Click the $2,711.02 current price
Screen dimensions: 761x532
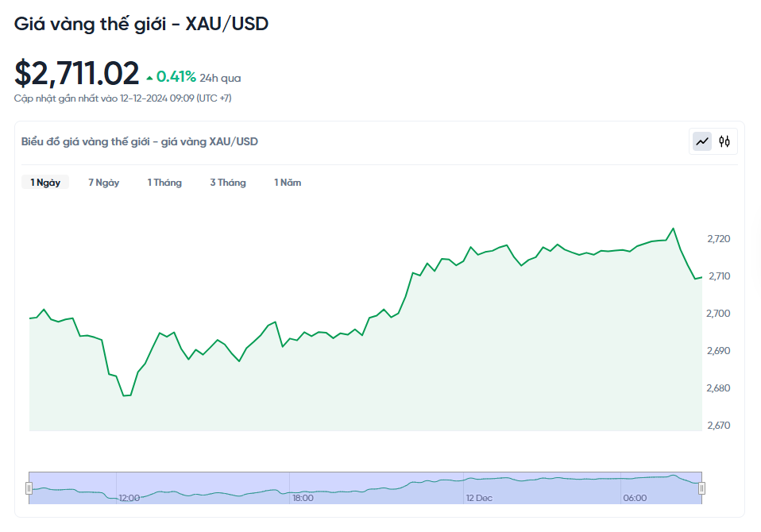[77, 74]
